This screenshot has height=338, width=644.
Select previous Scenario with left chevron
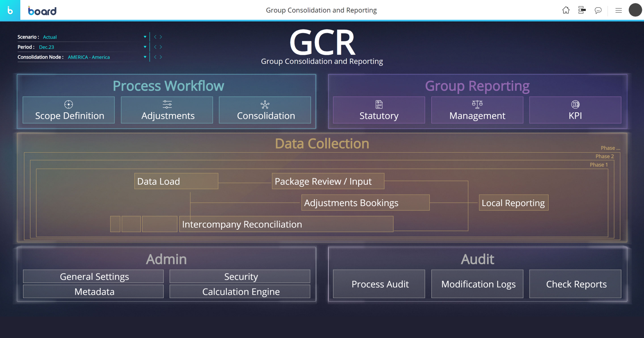[x=155, y=37]
